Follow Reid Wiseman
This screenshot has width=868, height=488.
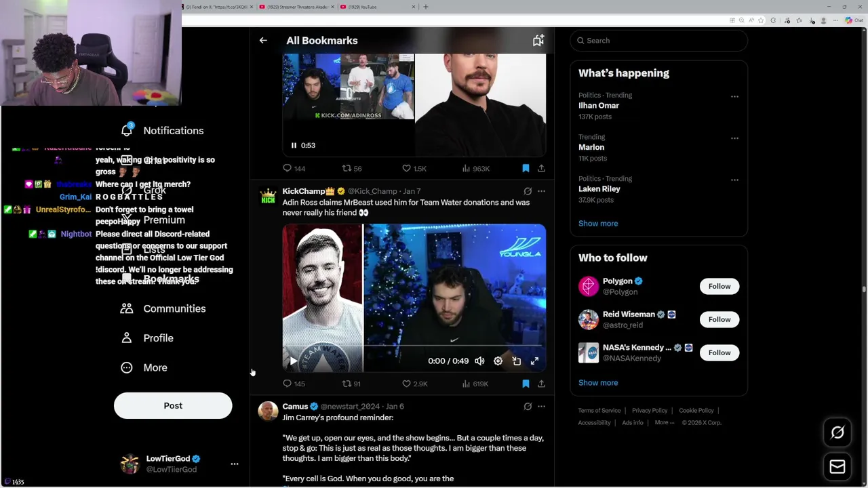tap(719, 319)
